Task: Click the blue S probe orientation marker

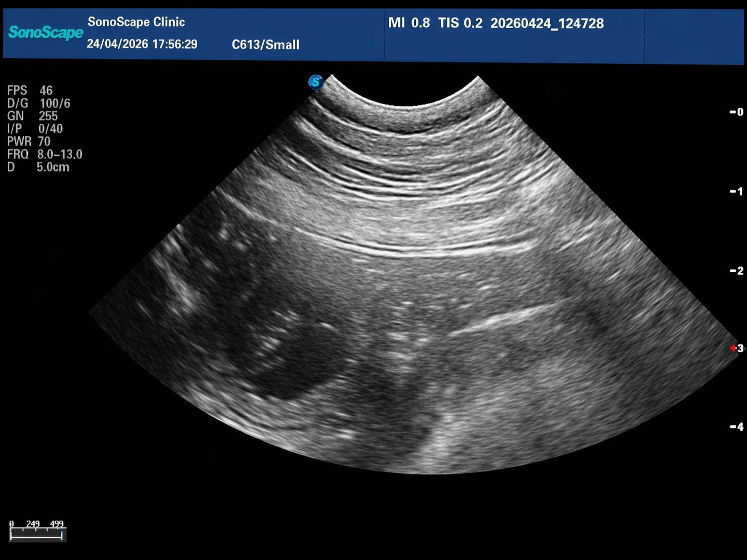Action: point(316,82)
